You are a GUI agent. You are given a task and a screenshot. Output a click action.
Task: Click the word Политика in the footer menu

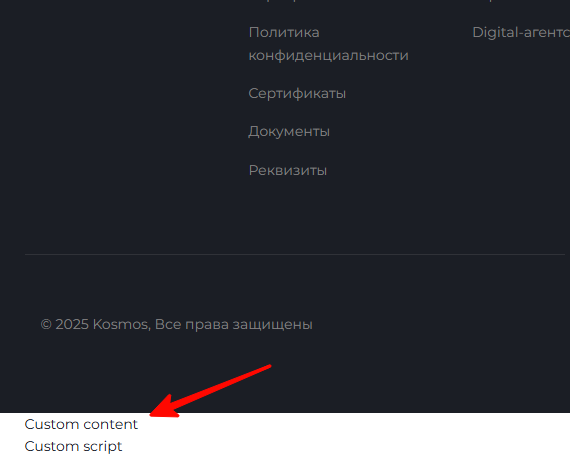(x=284, y=33)
